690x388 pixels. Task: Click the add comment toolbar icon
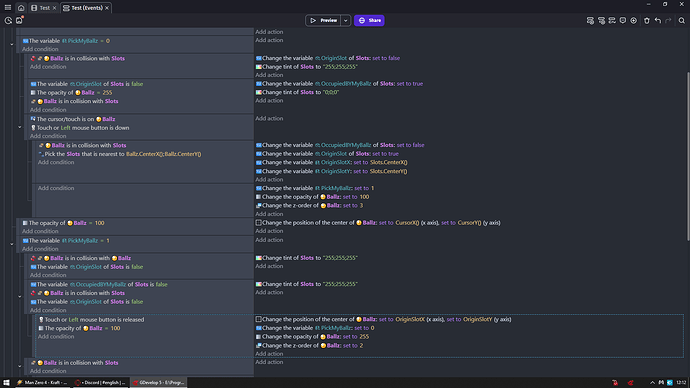pyautogui.click(x=623, y=21)
